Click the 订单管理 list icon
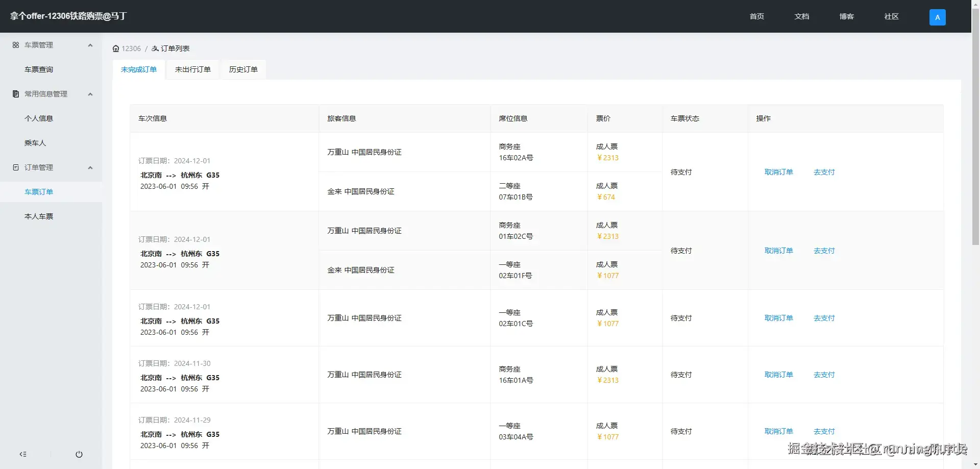This screenshot has height=469, width=980. pos(16,167)
